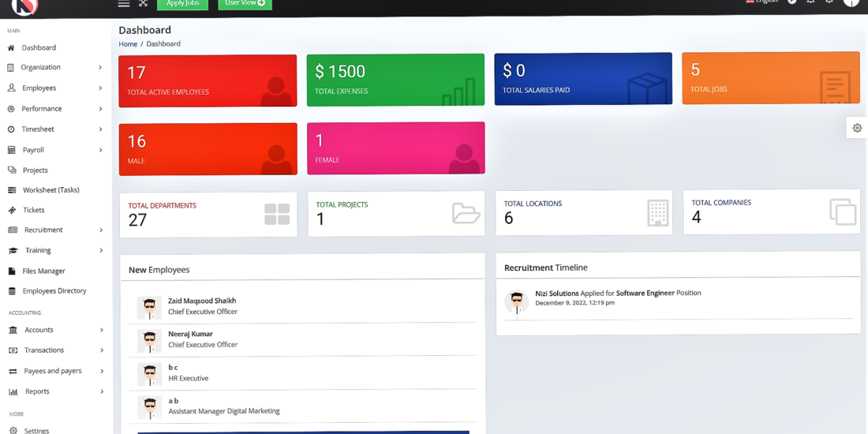Open Tickets in the sidebar
This screenshot has width=868, height=434.
tap(34, 211)
